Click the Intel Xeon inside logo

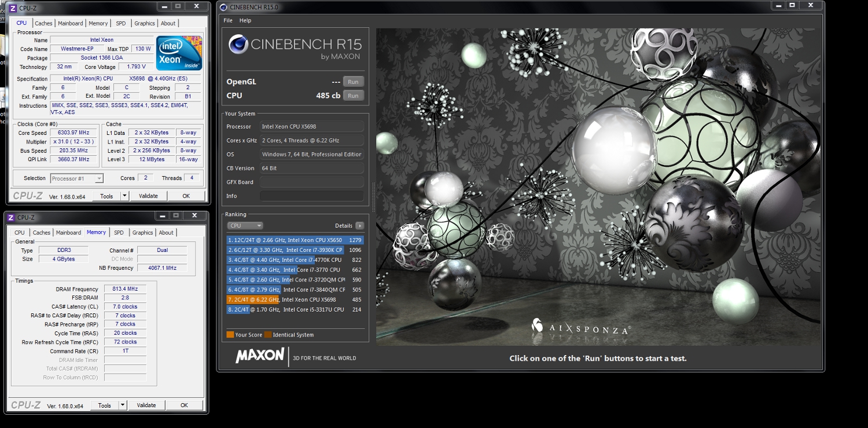coord(179,53)
